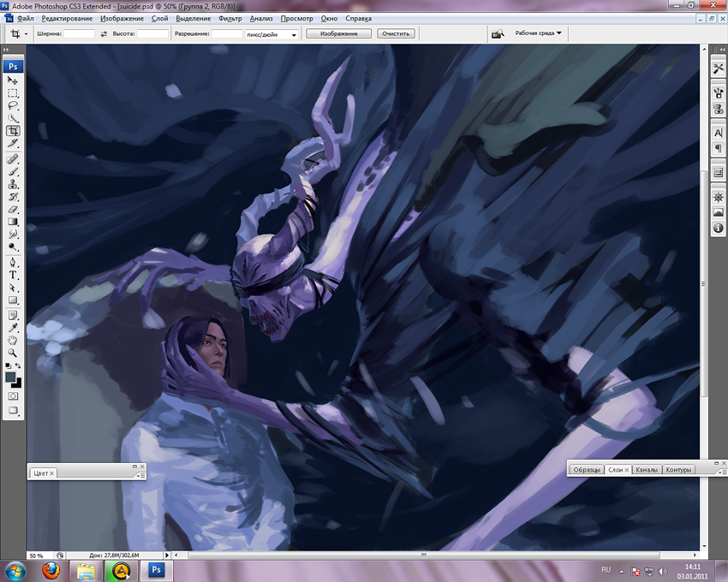Select the Hand tool
The width and height of the screenshot is (728, 582).
coord(13,341)
